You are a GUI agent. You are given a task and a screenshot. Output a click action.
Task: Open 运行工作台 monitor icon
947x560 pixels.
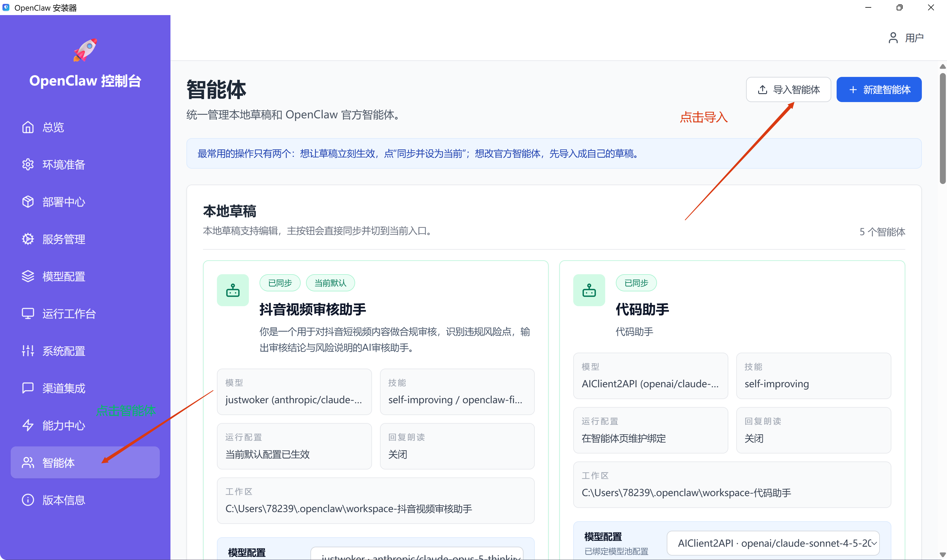[28, 314]
